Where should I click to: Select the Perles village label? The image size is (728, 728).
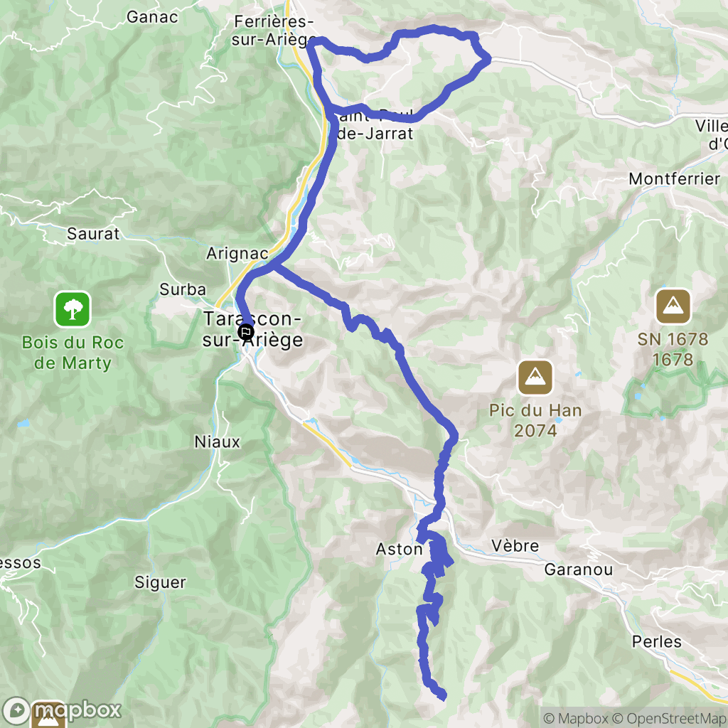pos(656,642)
